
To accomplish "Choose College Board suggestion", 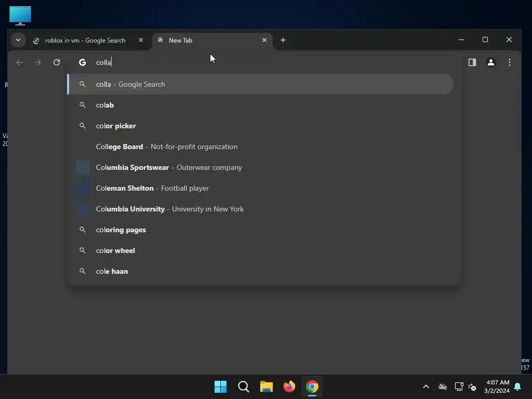I will [x=260, y=147].
